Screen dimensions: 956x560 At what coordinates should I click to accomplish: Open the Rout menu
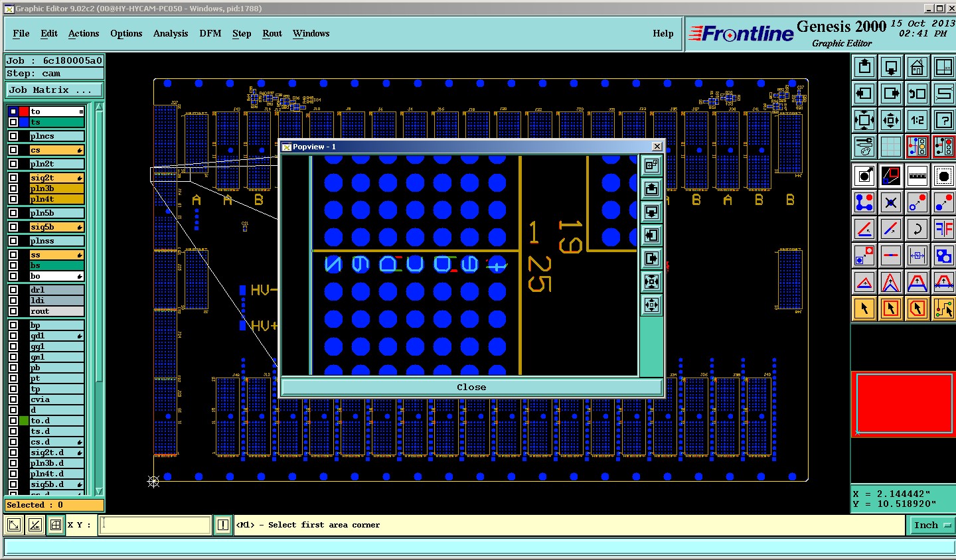[272, 33]
